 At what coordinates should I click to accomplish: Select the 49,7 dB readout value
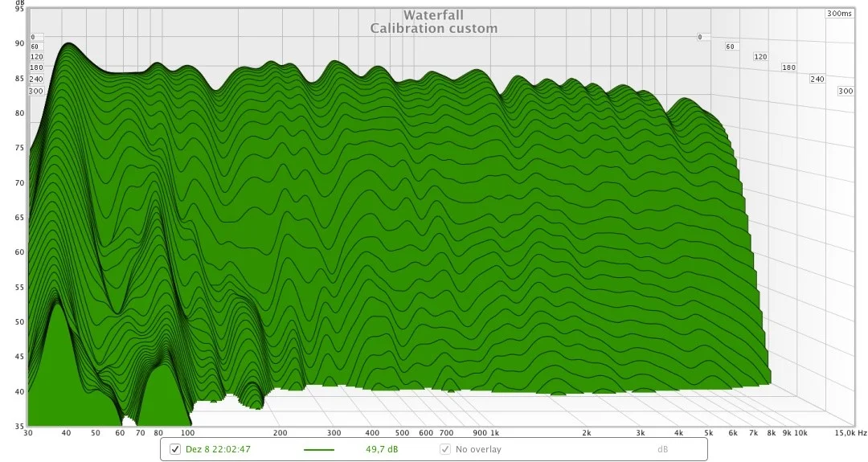click(x=382, y=449)
